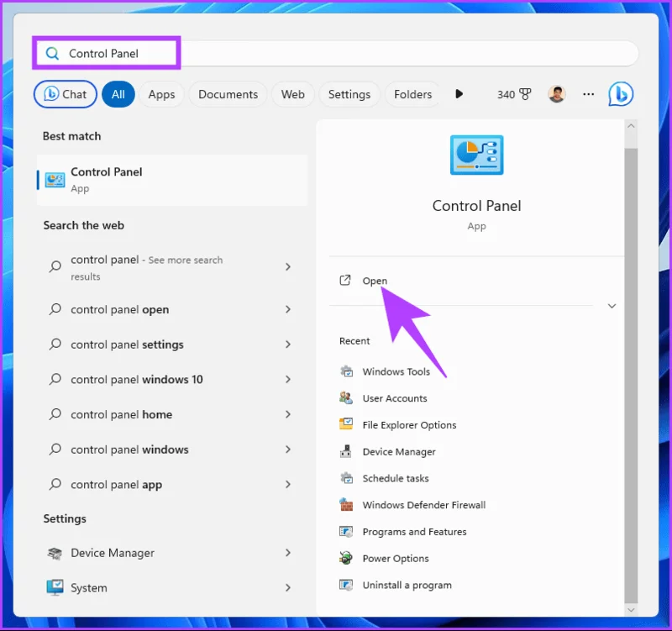The height and width of the screenshot is (631, 672).
Task: Switch to the Apps filter tab
Action: [x=161, y=94]
